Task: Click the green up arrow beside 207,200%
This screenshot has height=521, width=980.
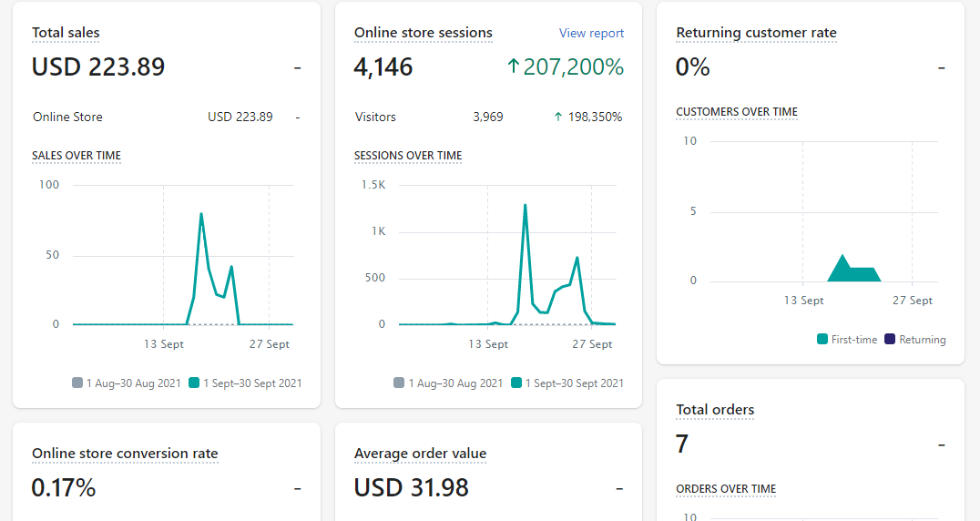Action: coord(514,66)
